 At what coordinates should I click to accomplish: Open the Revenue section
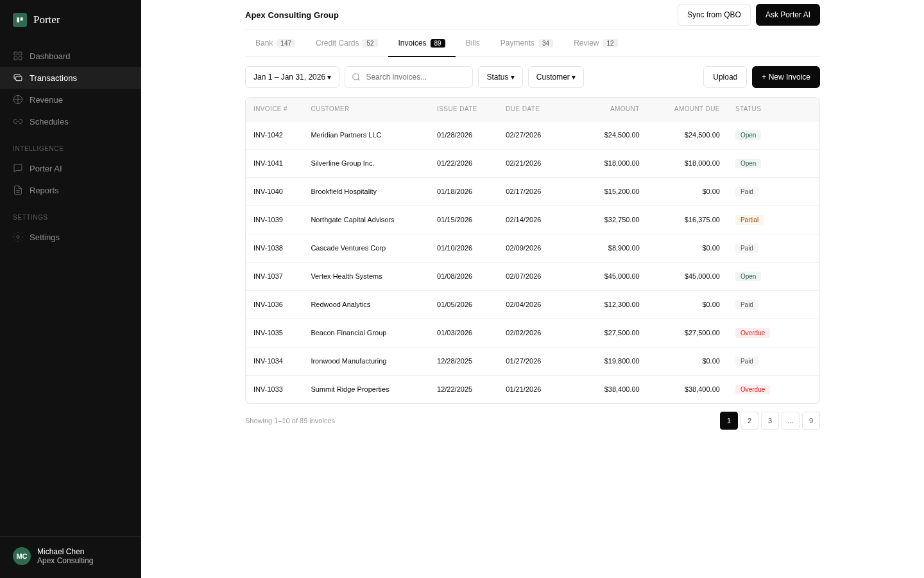click(46, 100)
